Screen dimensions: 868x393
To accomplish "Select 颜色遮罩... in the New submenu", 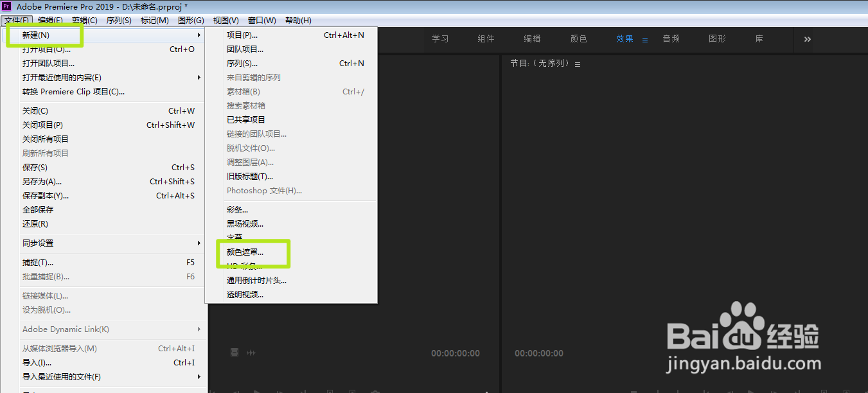I will point(291,252).
